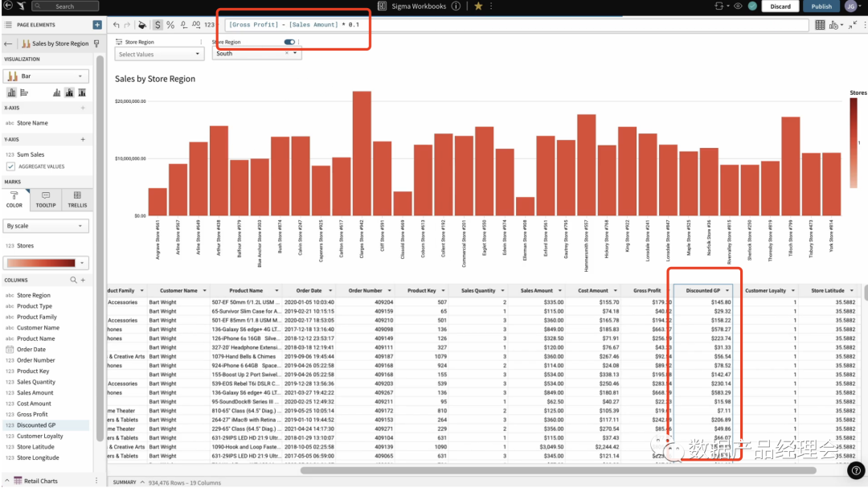Toggle the Store Region filter switch
This screenshot has height=488, width=868.
[289, 42]
